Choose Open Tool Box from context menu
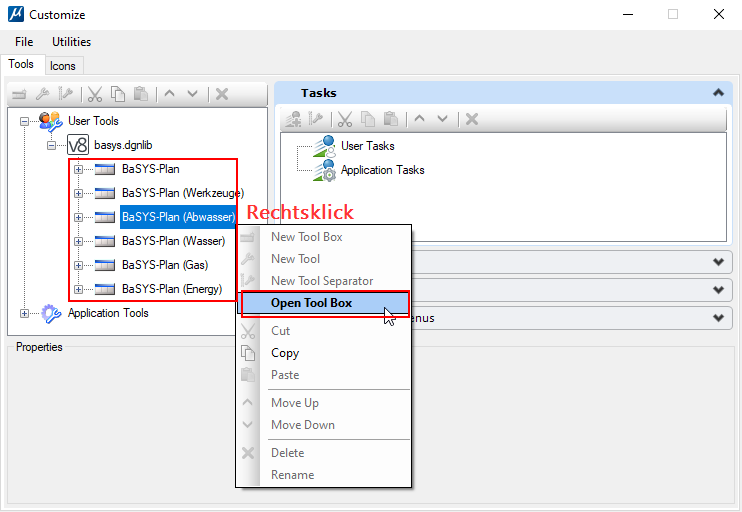 pos(311,303)
